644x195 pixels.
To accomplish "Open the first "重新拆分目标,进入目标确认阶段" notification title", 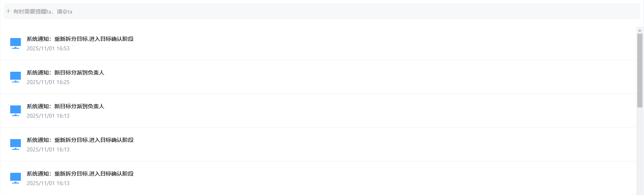I will pyautogui.click(x=80, y=39).
